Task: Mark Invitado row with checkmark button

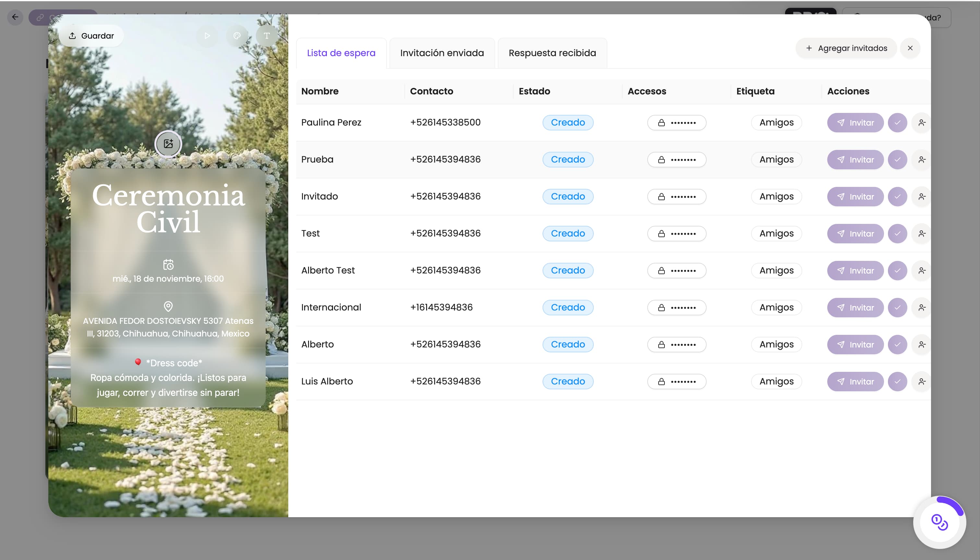Action: tap(897, 197)
